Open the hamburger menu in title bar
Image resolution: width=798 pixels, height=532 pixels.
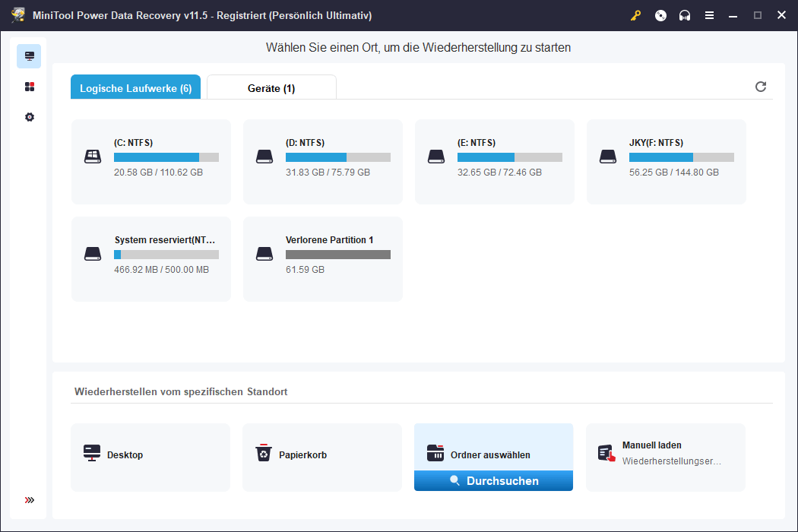pyautogui.click(x=709, y=15)
